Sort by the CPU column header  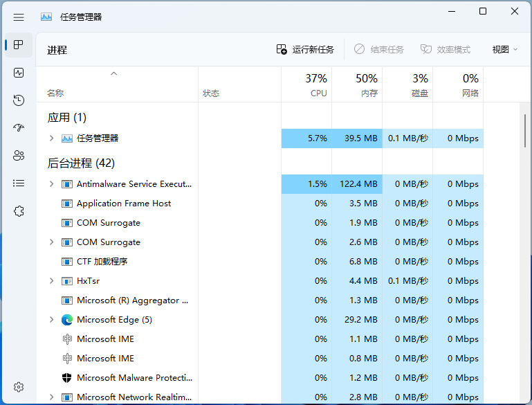[306, 85]
